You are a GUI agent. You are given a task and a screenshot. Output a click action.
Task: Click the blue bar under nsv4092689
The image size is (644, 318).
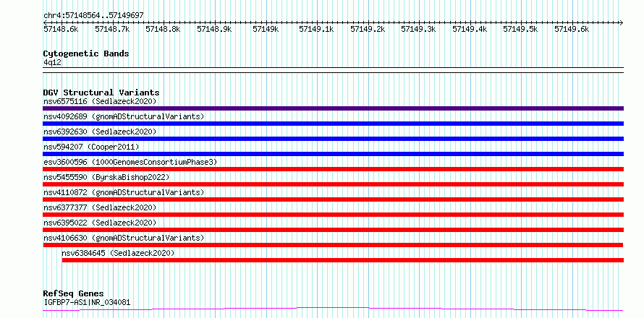pyautogui.click(x=333, y=124)
